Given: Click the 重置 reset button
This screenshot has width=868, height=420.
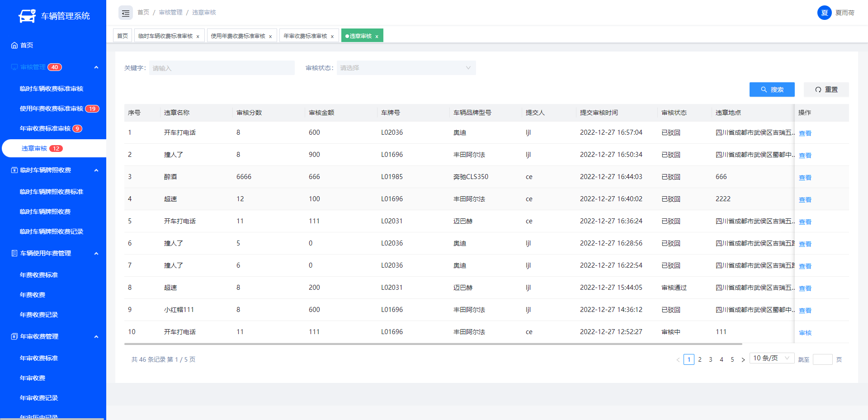Looking at the screenshot, I should pyautogui.click(x=826, y=90).
